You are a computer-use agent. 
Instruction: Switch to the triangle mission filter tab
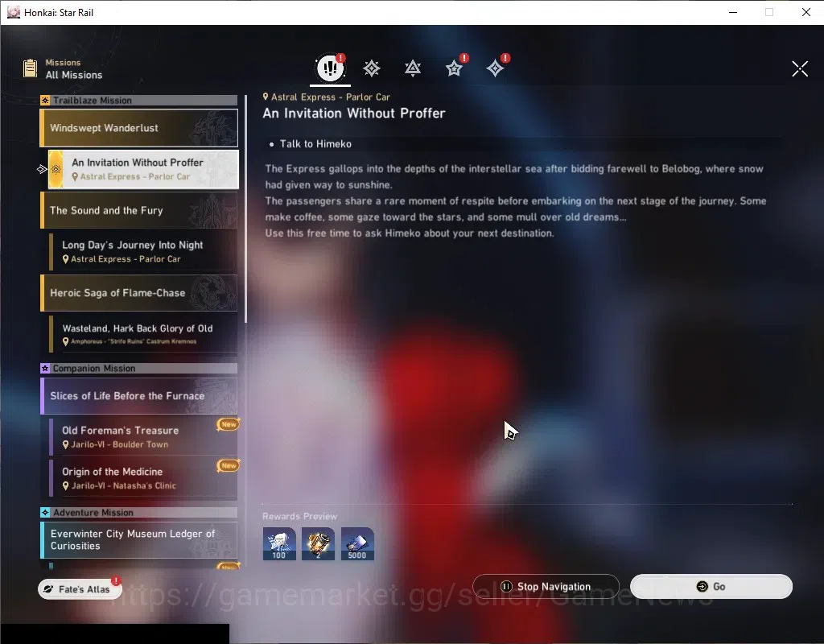(x=413, y=68)
